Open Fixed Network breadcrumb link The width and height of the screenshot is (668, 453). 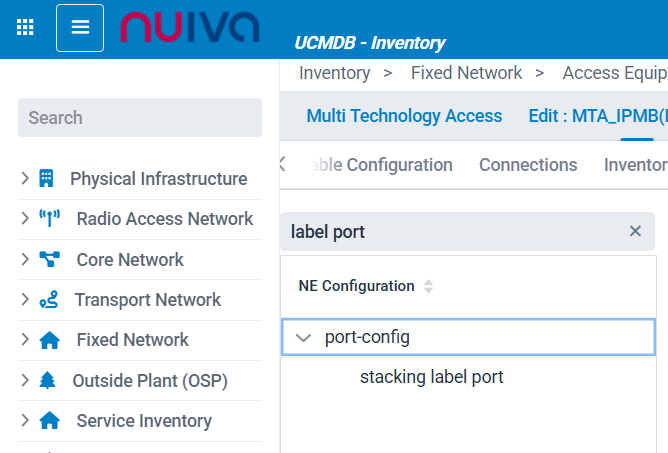tap(466, 73)
